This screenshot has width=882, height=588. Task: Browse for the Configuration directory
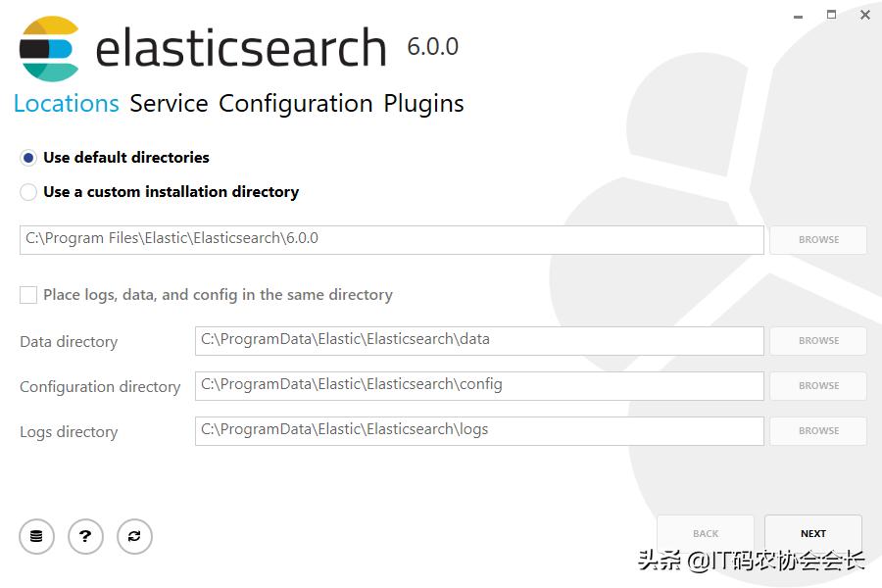coord(817,385)
